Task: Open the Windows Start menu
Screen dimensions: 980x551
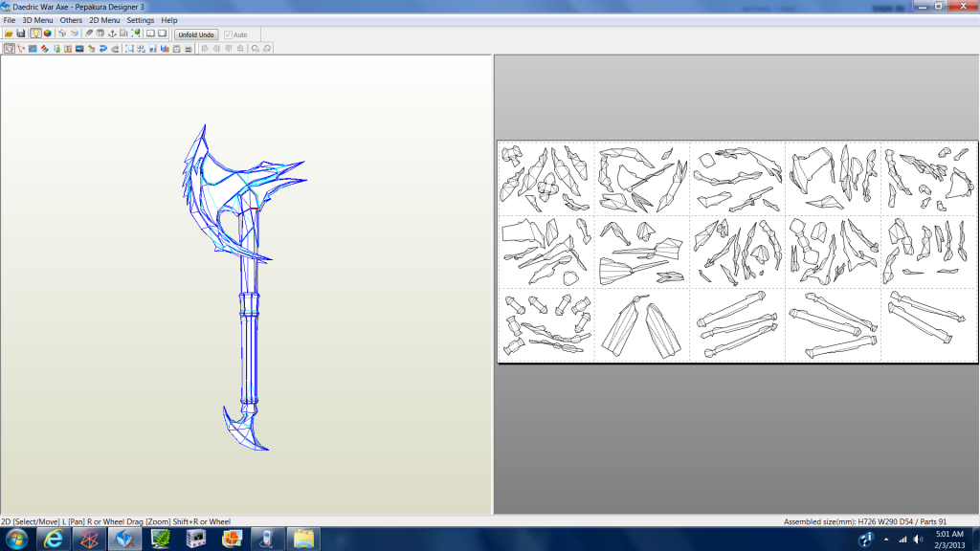Action: (x=15, y=539)
